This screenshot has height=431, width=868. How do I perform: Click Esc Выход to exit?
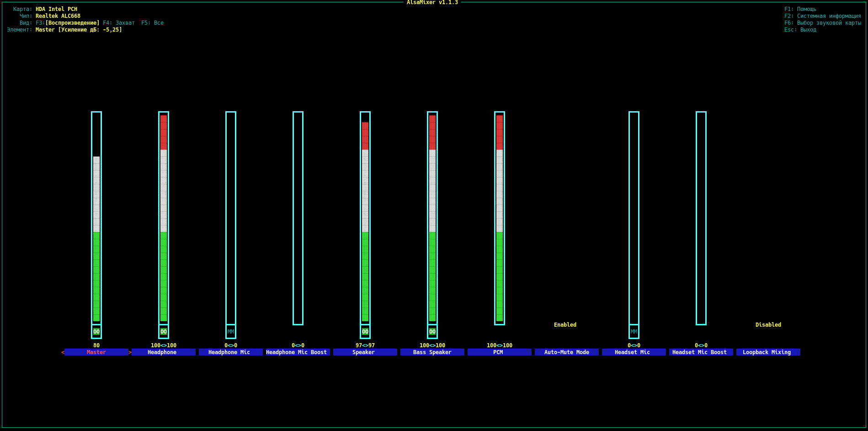point(800,30)
